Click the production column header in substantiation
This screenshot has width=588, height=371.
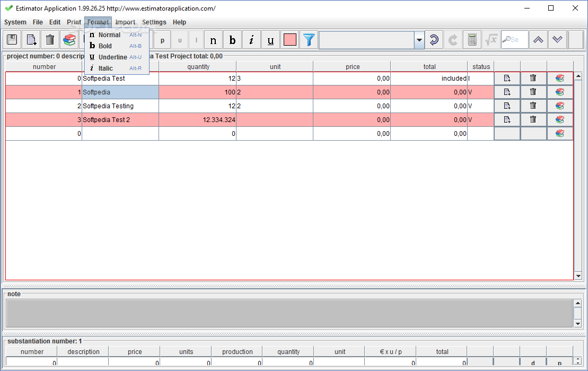tap(237, 352)
